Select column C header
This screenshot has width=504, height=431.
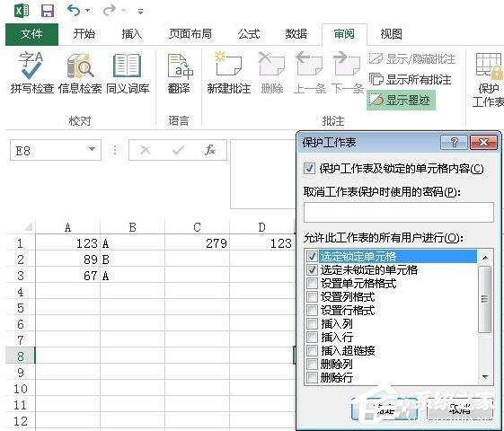(x=197, y=227)
